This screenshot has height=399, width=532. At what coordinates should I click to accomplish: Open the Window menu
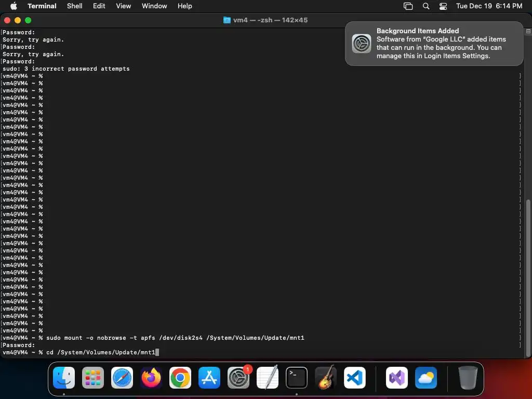pyautogui.click(x=154, y=6)
